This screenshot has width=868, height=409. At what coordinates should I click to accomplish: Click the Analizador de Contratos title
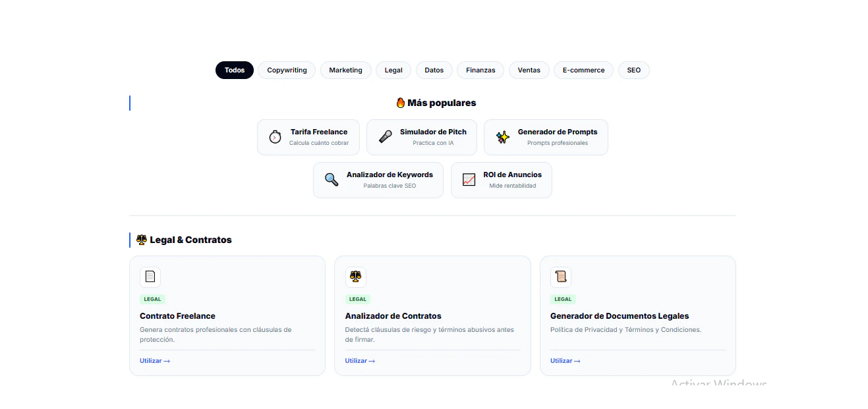click(393, 316)
